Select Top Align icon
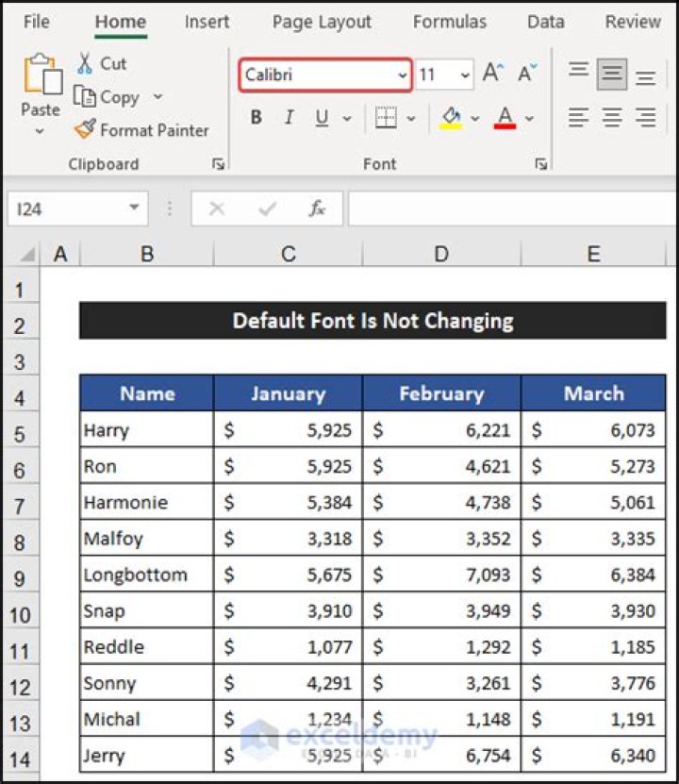 click(579, 70)
